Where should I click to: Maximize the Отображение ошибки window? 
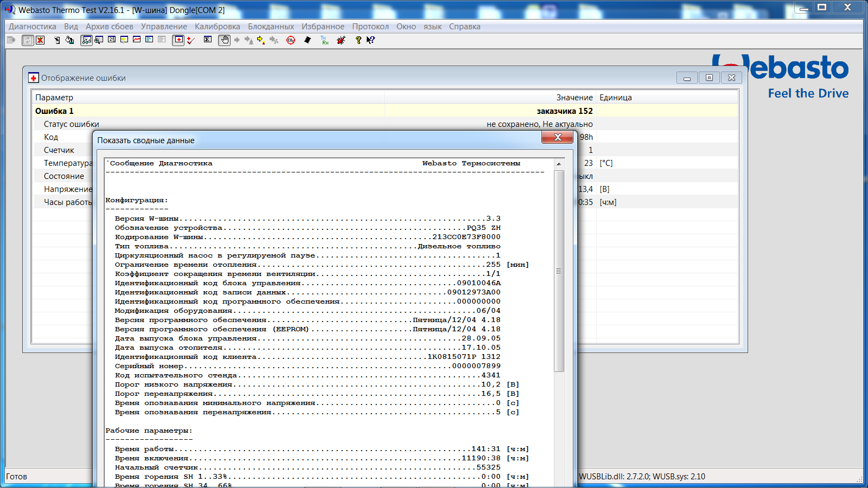709,78
